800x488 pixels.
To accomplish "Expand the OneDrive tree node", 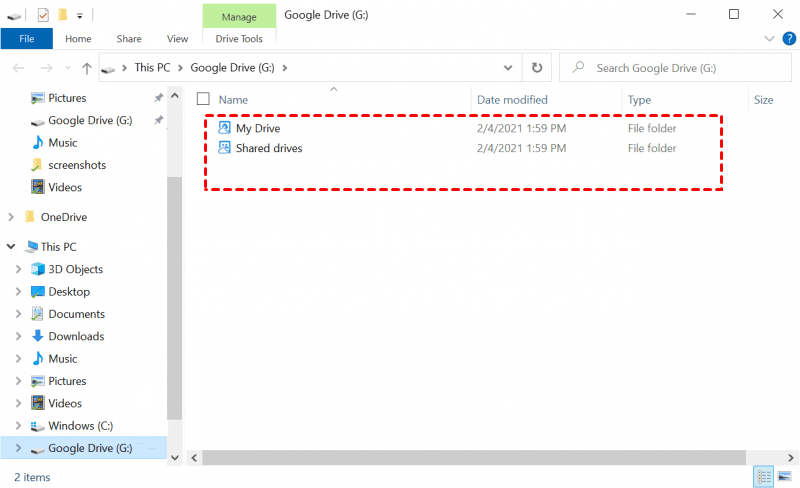I will pyautogui.click(x=11, y=217).
